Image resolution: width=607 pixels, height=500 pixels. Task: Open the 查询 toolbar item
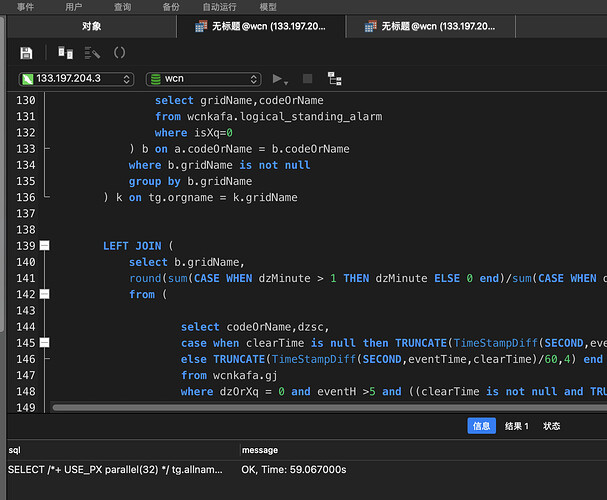(x=122, y=7)
